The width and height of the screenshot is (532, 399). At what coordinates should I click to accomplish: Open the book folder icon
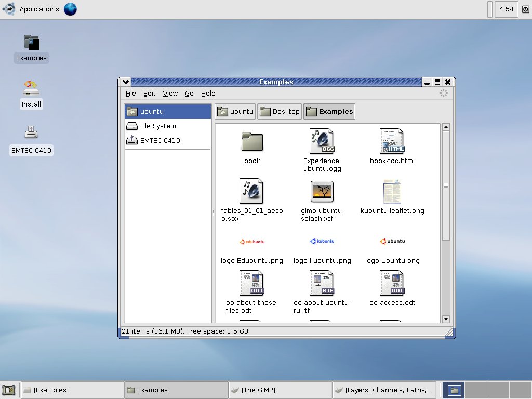pyautogui.click(x=252, y=141)
